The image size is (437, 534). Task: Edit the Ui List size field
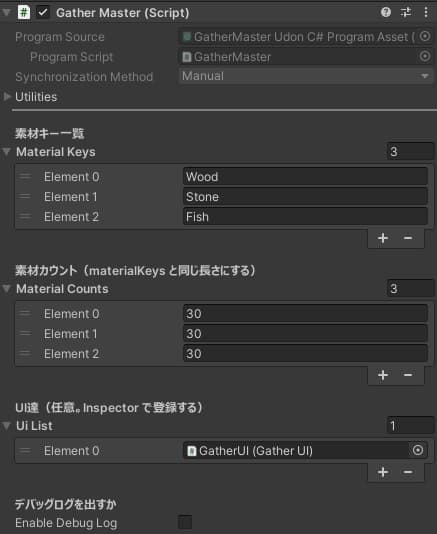[410, 426]
